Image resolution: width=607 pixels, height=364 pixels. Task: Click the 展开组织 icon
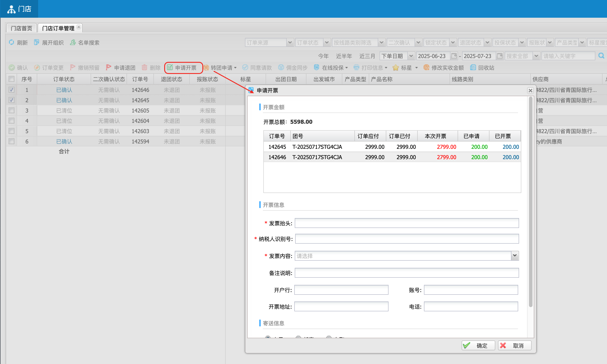[x=37, y=42]
